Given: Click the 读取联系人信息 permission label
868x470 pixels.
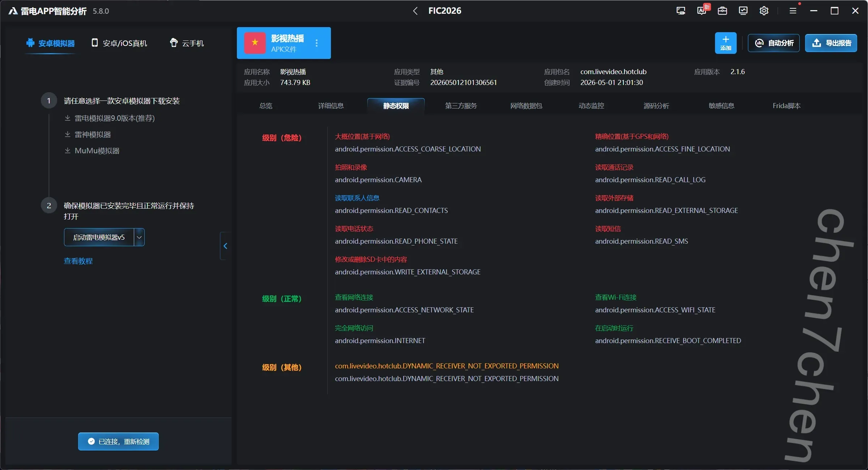Looking at the screenshot, I should (x=357, y=198).
